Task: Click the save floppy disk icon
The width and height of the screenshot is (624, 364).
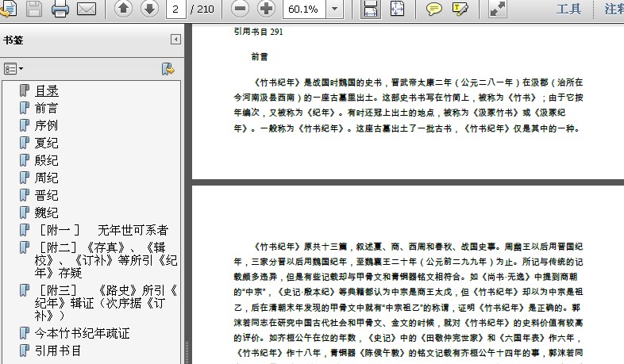Action: click(34, 10)
